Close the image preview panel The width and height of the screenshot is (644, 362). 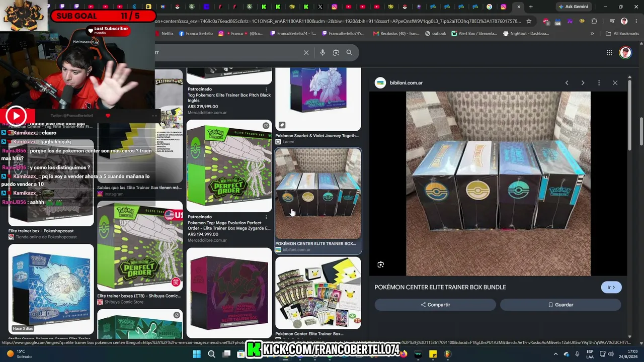pos(615,83)
